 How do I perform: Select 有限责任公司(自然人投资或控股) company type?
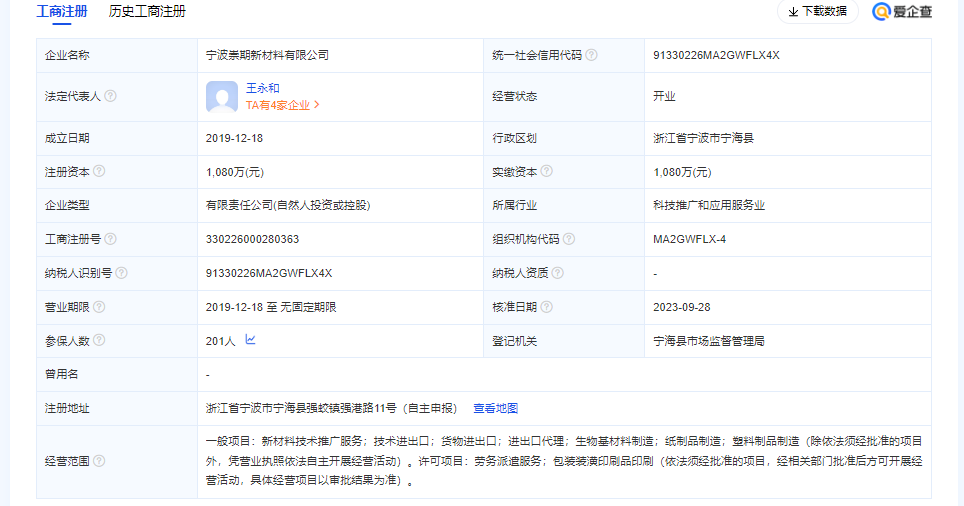coord(288,205)
